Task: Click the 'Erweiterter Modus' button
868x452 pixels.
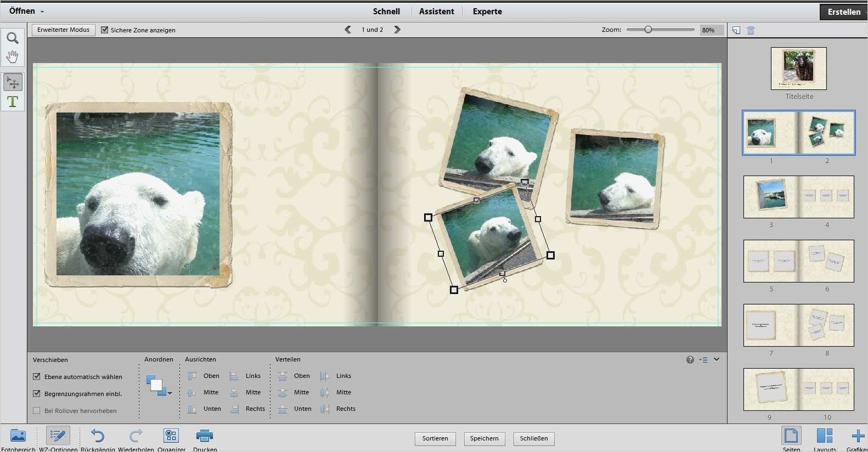Action: [64, 30]
